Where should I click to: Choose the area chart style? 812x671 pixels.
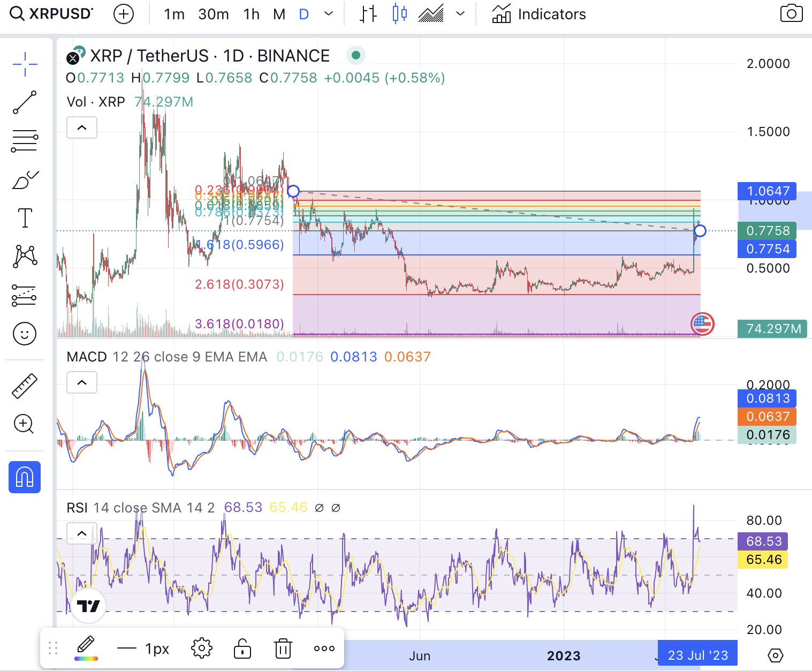(431, 14)
